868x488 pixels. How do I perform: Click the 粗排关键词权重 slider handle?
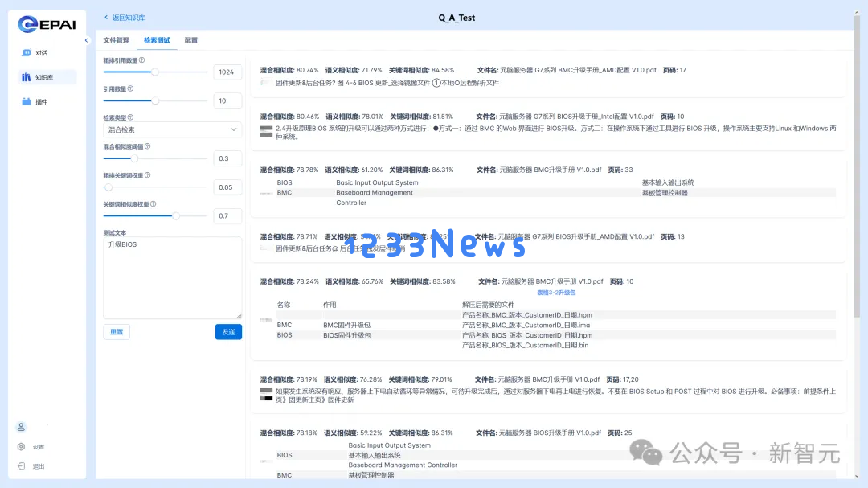108,187
